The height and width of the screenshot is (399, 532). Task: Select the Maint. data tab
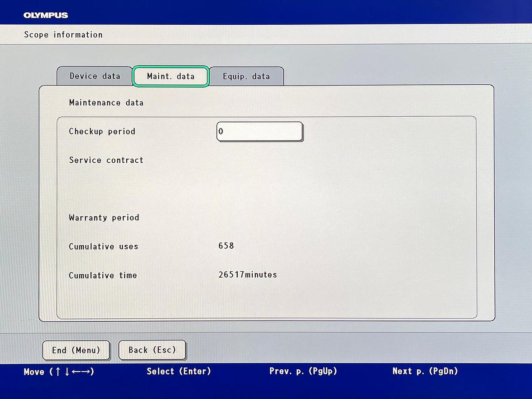pos(171,77)
